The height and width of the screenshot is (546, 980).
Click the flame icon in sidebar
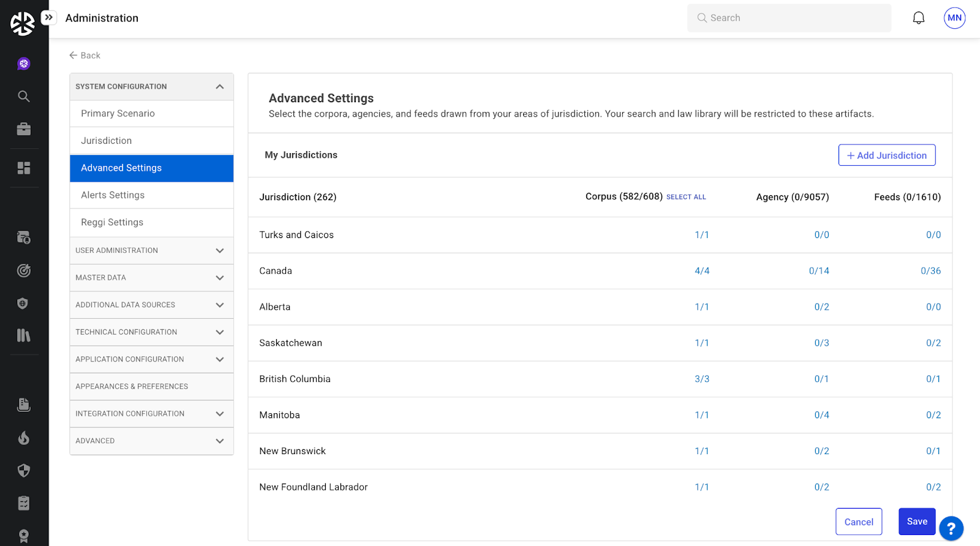[x=24, y=438]
